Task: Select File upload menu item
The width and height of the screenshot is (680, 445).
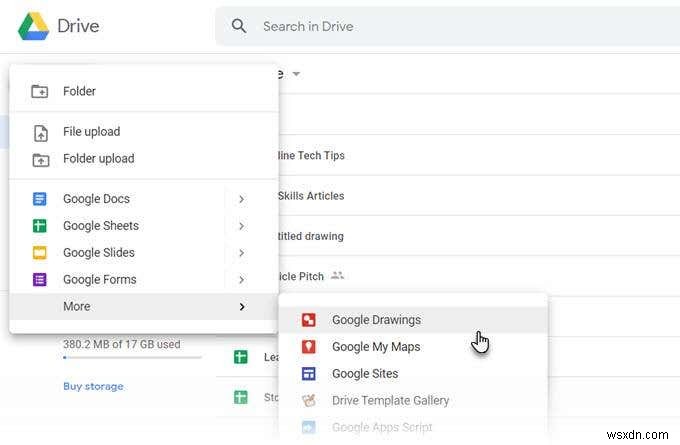Action: (144, 132)
